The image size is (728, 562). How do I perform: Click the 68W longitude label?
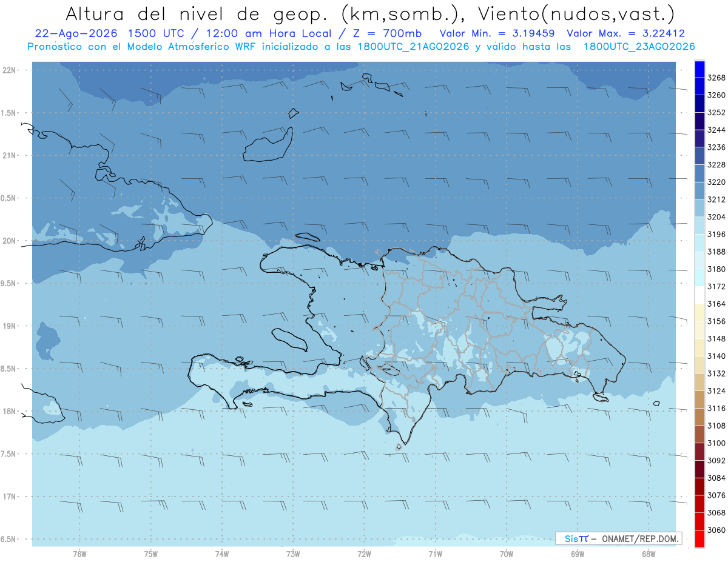pyautogui.click(x=649, y=554)
